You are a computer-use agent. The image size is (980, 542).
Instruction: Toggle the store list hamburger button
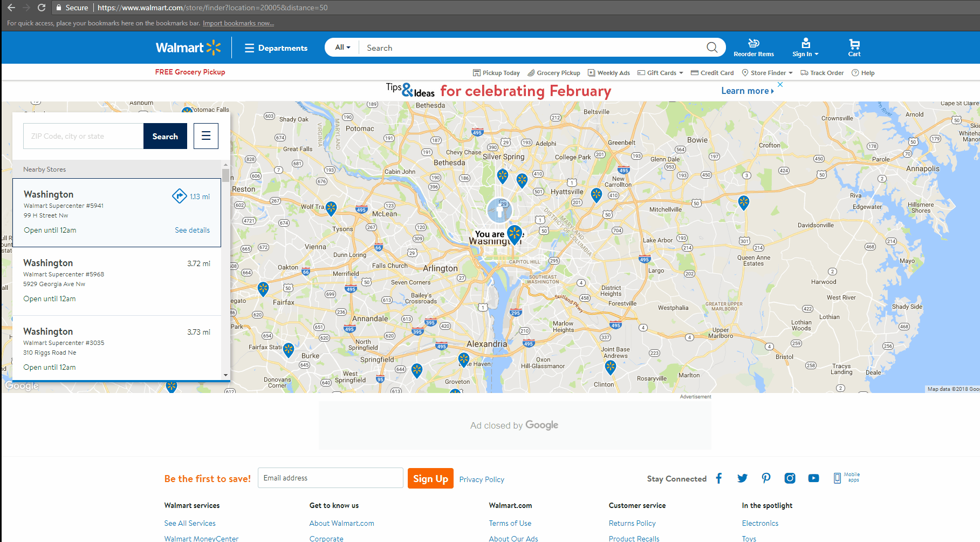pos(206,136)
